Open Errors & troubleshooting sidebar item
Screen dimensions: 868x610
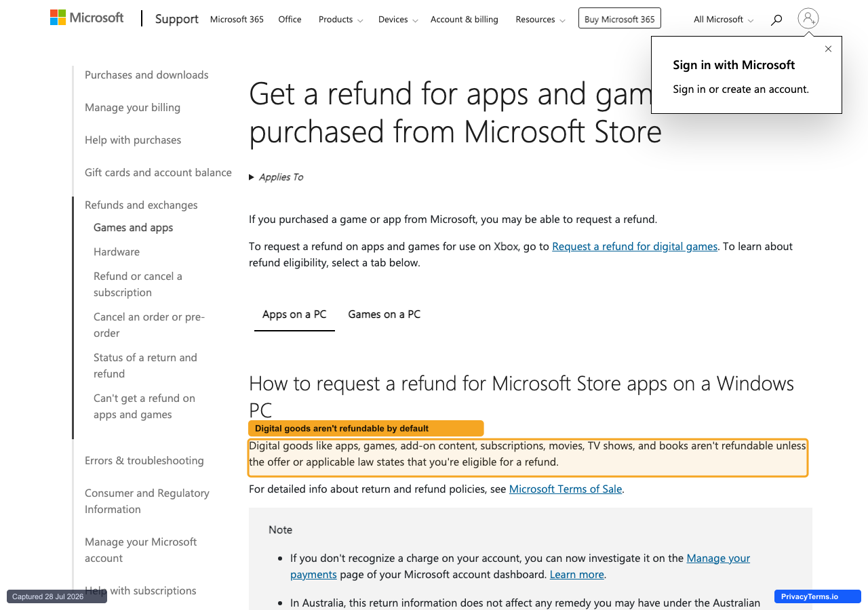(144, 461)
